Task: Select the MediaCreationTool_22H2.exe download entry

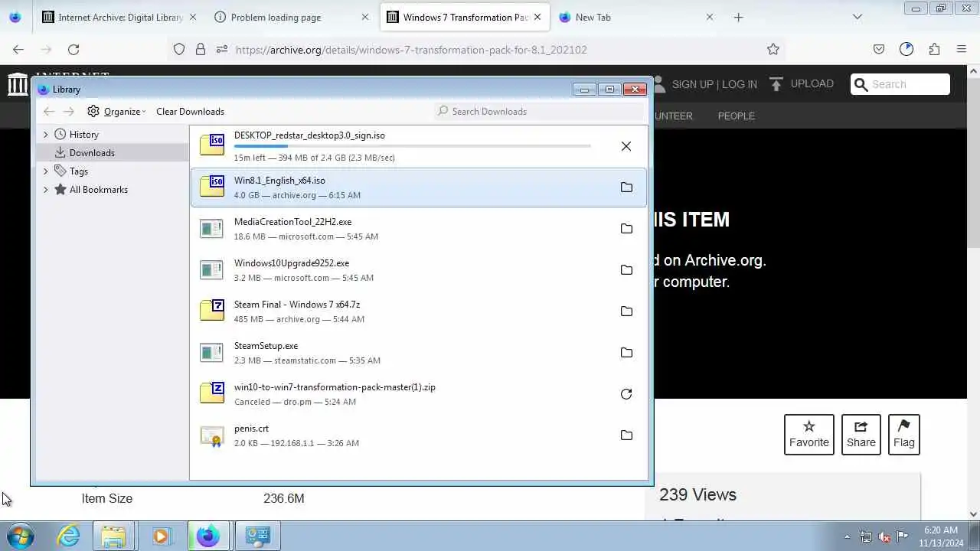Action: point(418,229)
